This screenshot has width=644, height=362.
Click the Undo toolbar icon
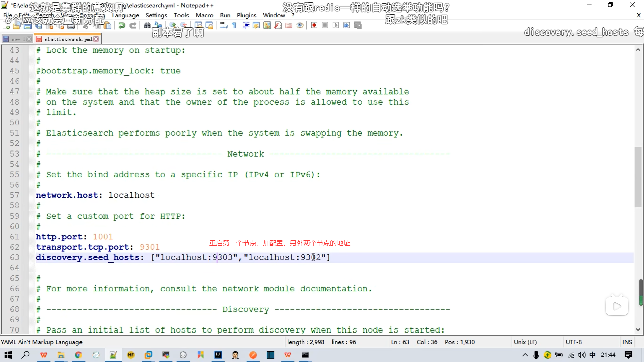click(122, 25)
